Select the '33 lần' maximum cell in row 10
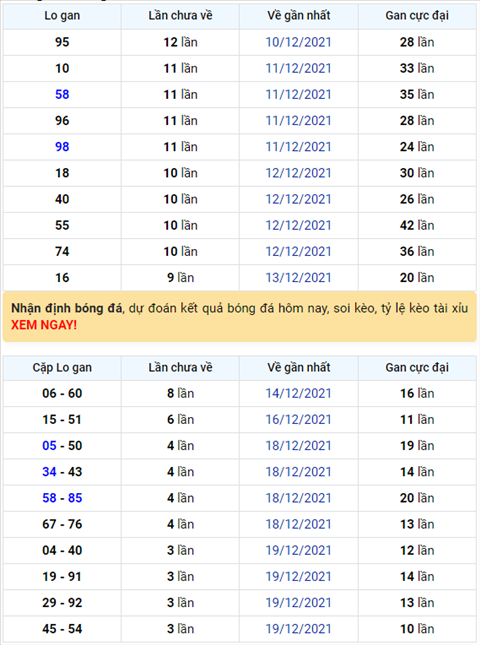The height and width of the screenshot is (645, 480). [x=417, y=68]
